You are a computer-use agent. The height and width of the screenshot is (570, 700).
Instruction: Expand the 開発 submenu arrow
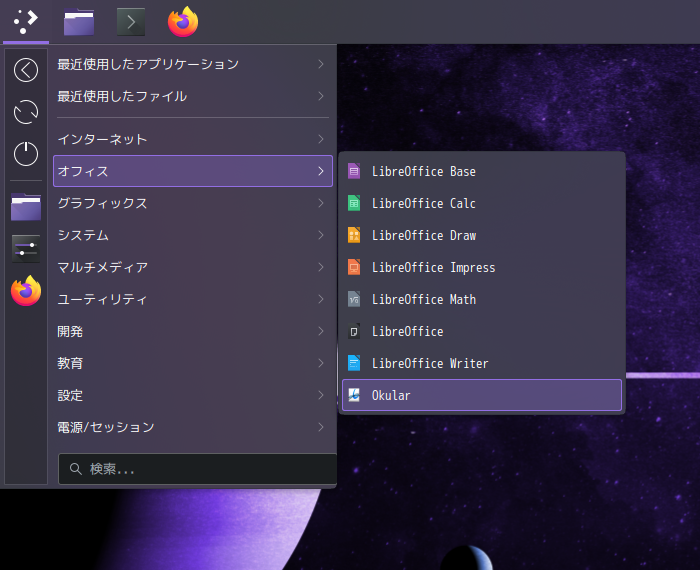pos(321,331)
